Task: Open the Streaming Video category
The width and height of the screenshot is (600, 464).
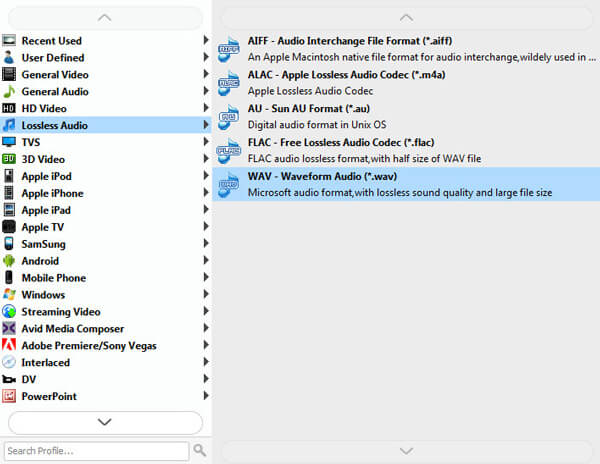Action: pyautogui.click(x=106, y=311)
